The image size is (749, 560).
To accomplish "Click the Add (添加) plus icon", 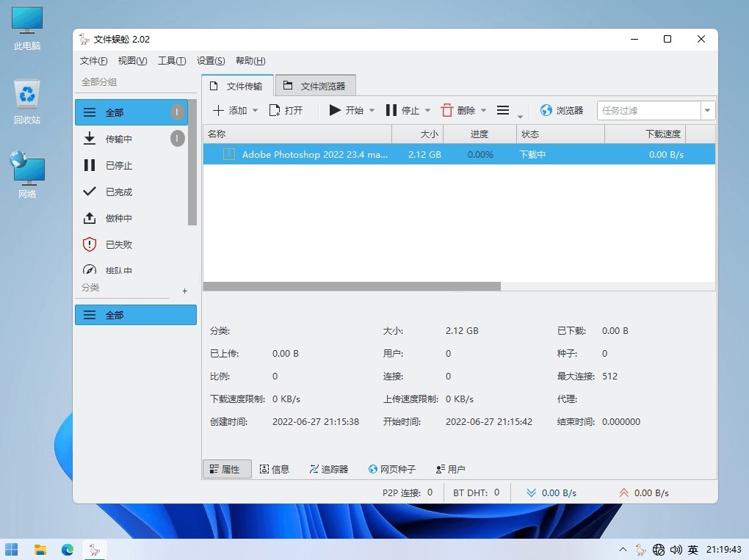I will click(218, 111).
